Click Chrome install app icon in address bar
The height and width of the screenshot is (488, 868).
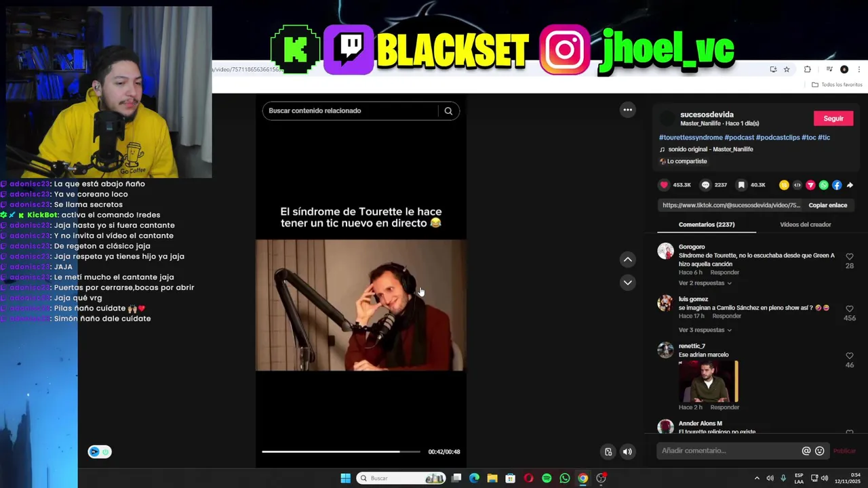[x=773, y=69]
